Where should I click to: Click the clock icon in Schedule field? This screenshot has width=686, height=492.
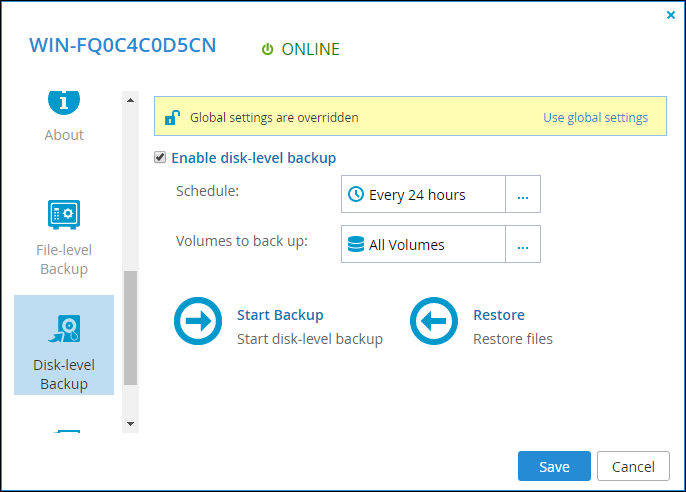[356, 194]
